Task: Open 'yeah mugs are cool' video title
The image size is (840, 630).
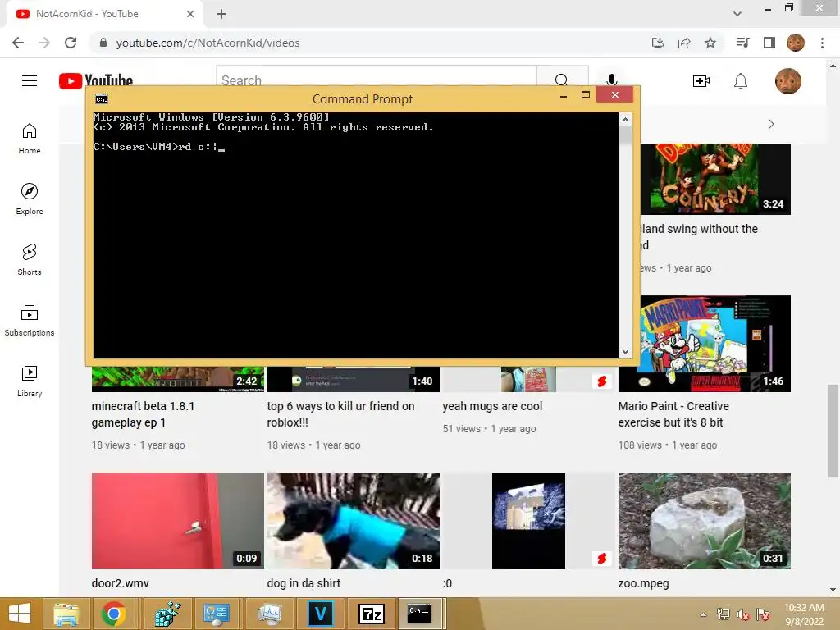Action: (492, 406)
